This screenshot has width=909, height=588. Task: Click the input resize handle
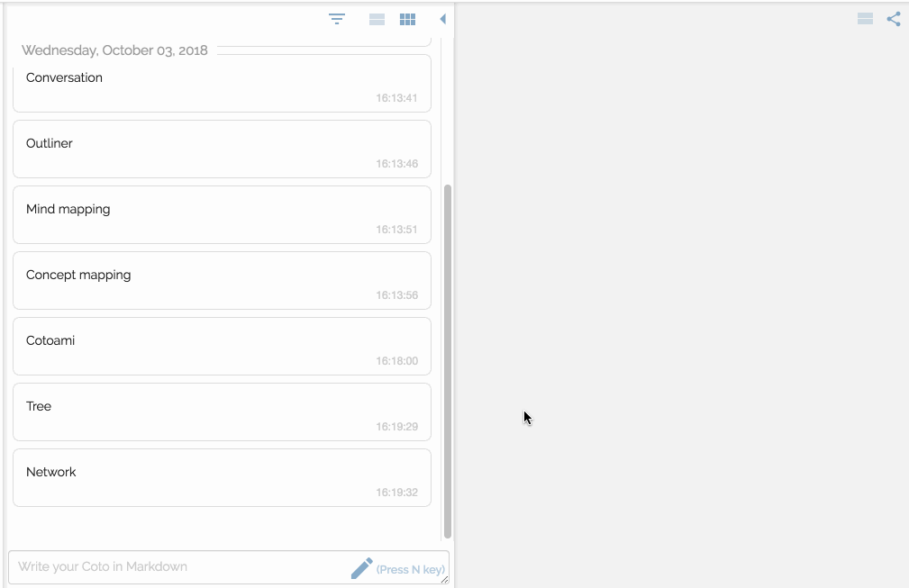click(x=445, y=579)
